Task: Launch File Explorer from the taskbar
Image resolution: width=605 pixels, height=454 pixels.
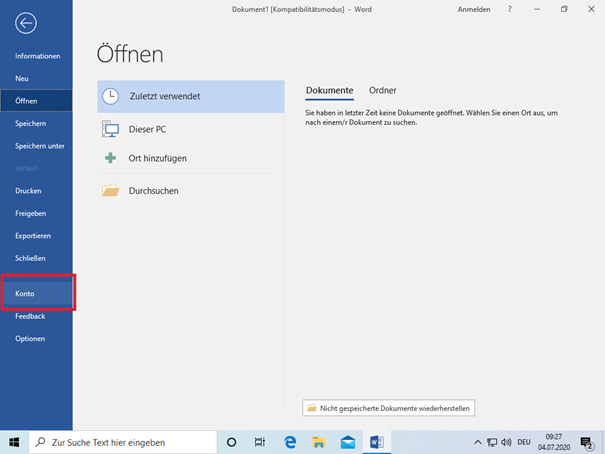Action: tap(319, 442)
